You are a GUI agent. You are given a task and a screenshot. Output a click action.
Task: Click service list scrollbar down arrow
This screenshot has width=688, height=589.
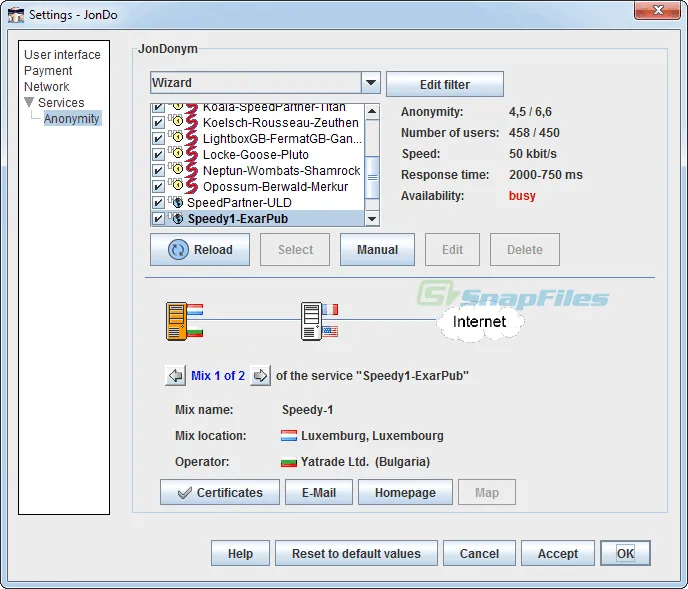372,219
